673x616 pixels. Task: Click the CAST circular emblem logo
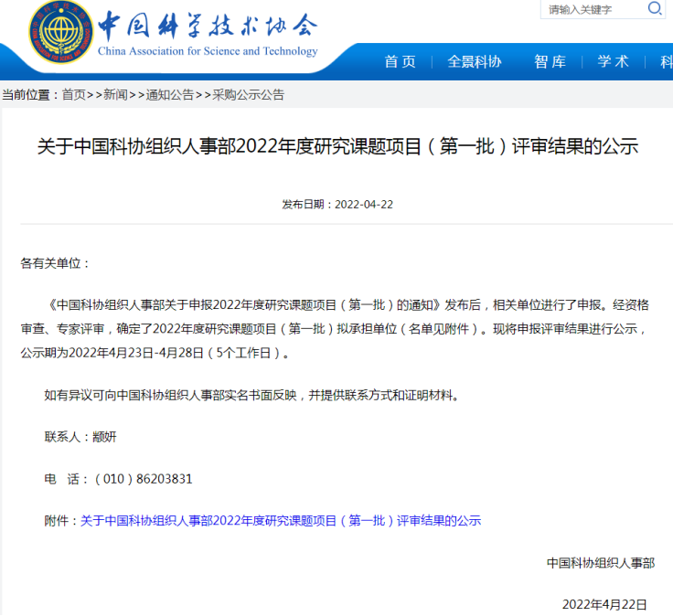59,37
